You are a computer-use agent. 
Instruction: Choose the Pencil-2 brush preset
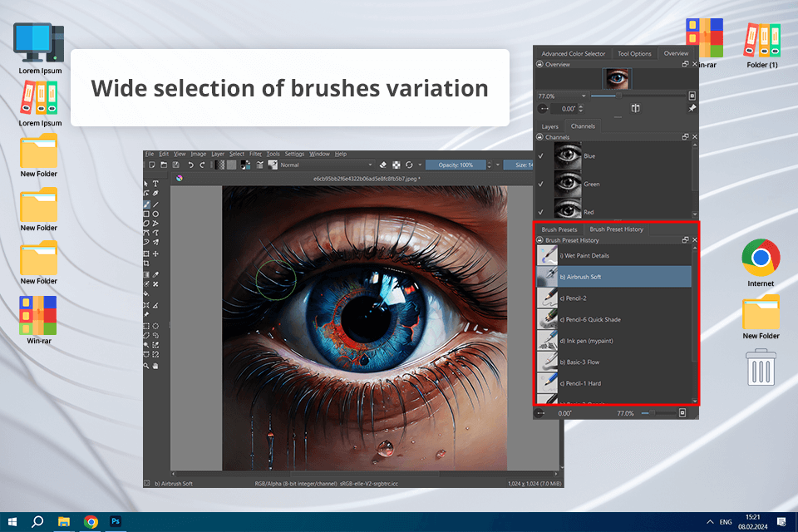[x=613, y=298]
